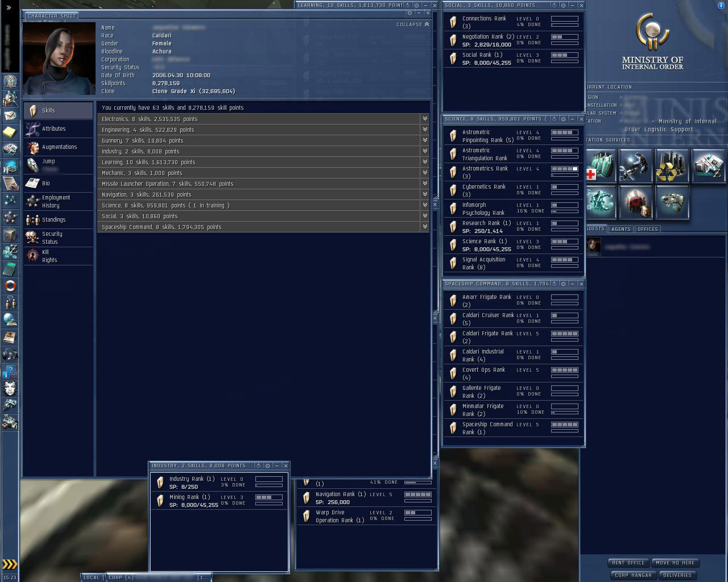Expand the sidebar with the top double-arrow
The image size is (728, 582).
click(9, 7)
